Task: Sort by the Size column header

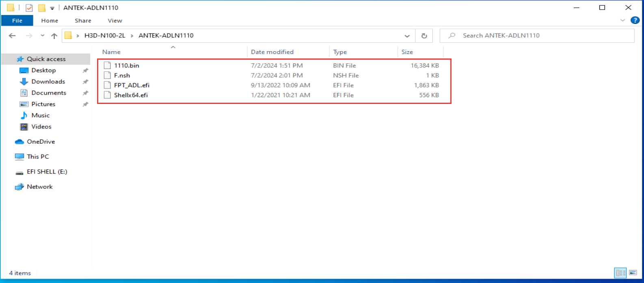Action: 407,52
